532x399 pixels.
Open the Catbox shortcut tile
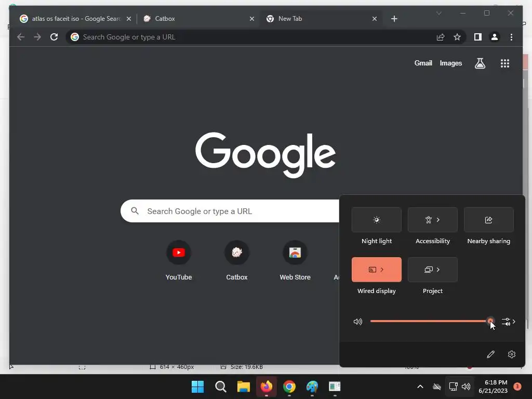(x=237, y=261)
